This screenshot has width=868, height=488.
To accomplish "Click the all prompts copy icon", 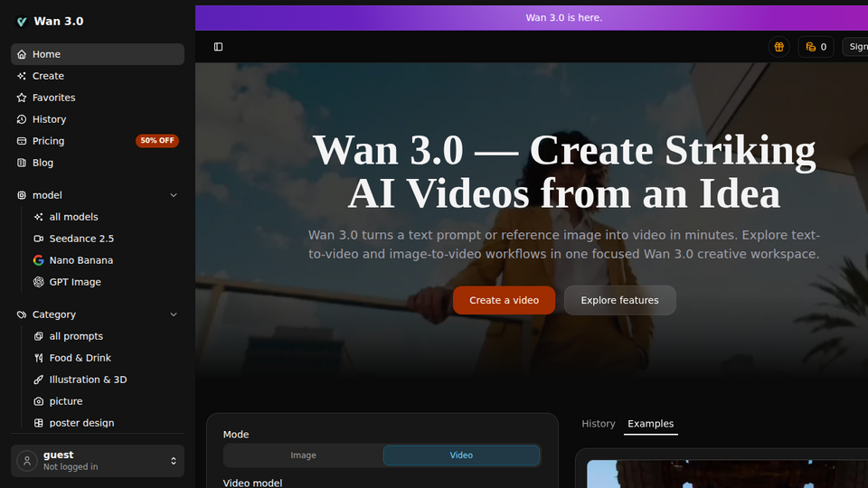I will point(38,336).
